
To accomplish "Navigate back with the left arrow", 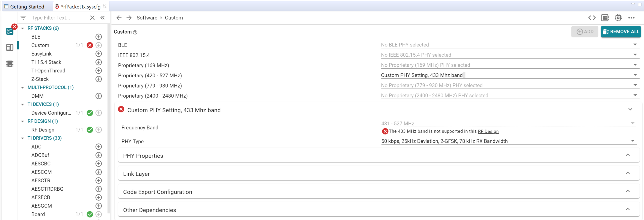I will click(x=119, y=18).
